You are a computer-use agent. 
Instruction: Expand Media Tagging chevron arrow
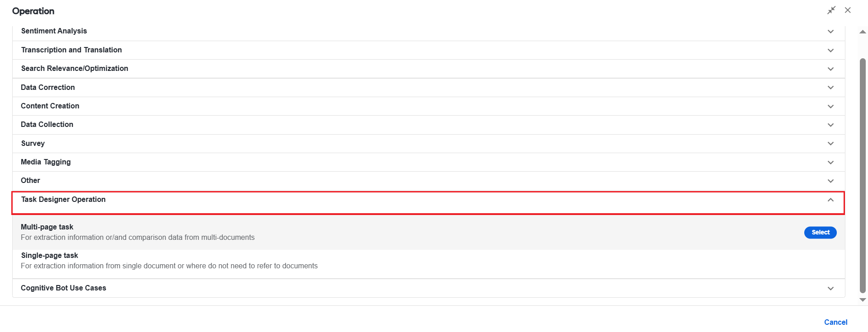(x=830, y=163)
